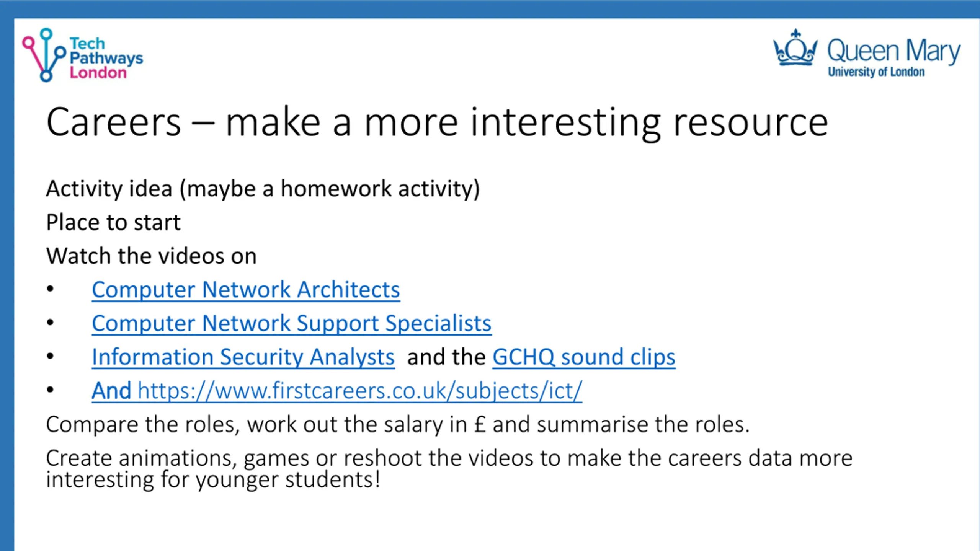Open the firstcareers.co.uk subjects ICT URL
The width and height of the screenshot is (980, 551).
tap(360, 391)
